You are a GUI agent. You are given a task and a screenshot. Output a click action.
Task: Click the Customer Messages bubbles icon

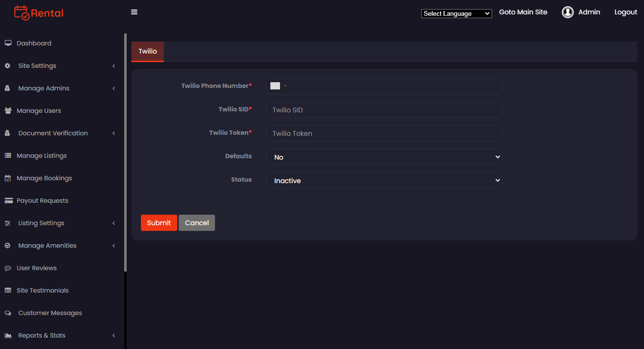pyautogui.click(x=8, y=313)
